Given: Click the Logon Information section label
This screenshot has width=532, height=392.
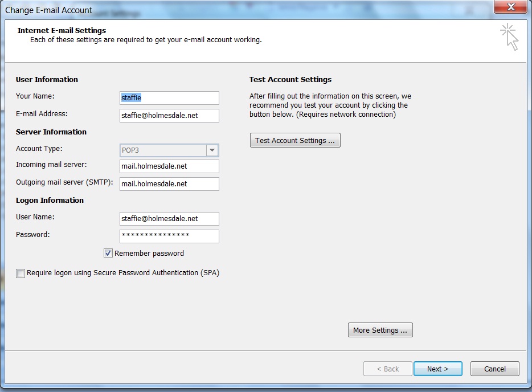Looking at the screenshot, I should 50,201.
